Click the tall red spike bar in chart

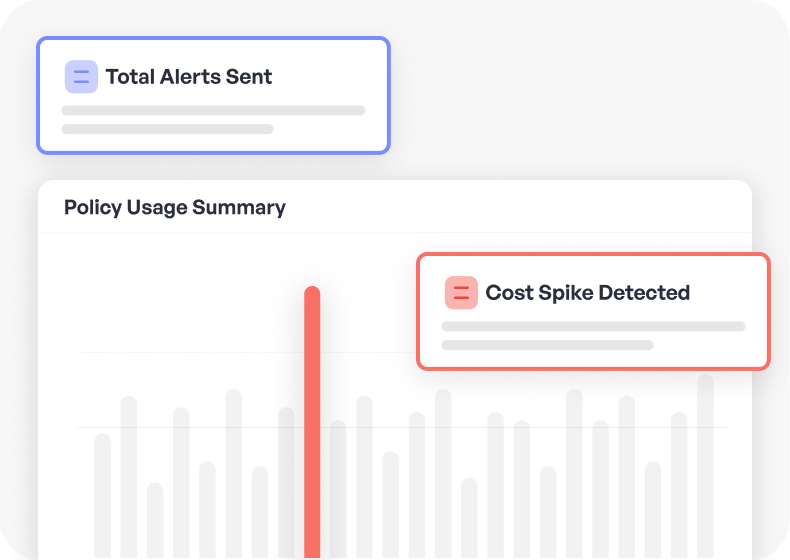point(312,420)
